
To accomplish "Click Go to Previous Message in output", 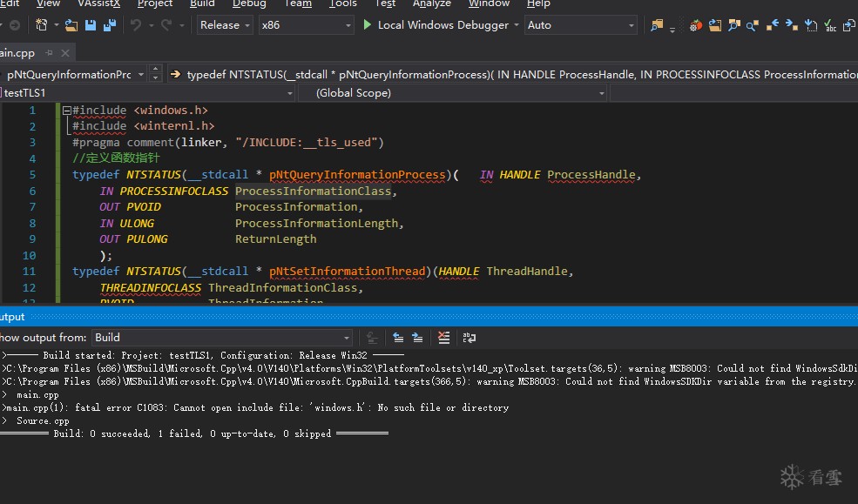I will pos(398,338).
